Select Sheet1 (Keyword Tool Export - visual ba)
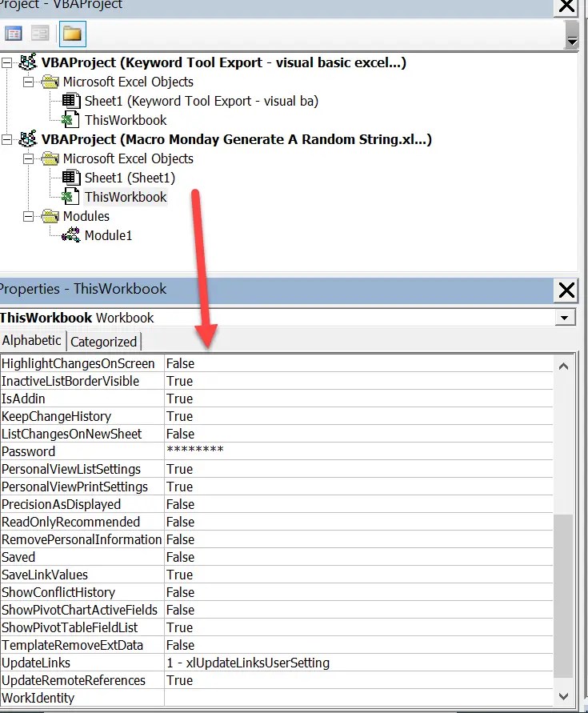This screenshot has height=713, width=588. point(201,101)
